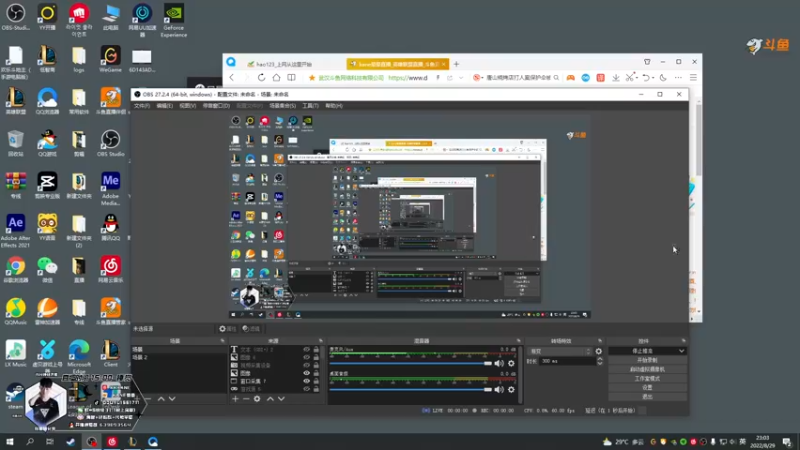The height and width of the screenshot is (450, 800).
Task: Open the browser hamburger menu icon
Action: pos(693,78)
